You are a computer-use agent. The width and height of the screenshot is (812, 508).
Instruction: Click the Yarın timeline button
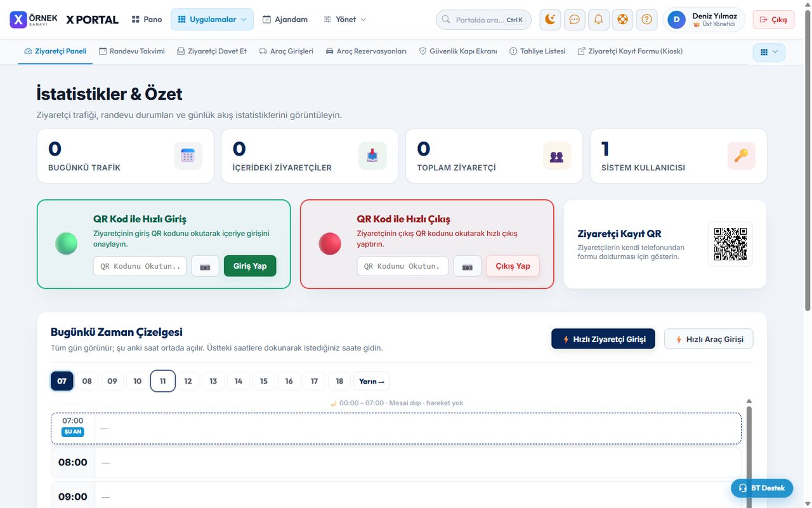coord(372,381)
